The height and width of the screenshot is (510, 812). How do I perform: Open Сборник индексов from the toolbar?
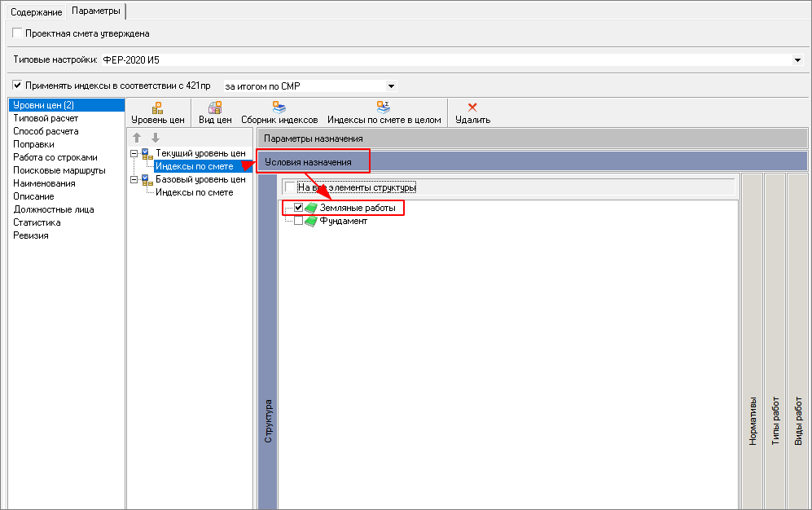tap(279, 108)
